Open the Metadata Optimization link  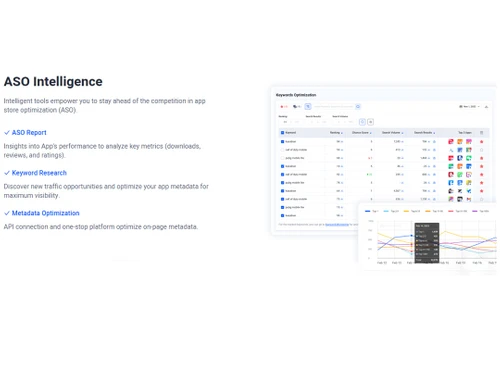coord(45,213)
